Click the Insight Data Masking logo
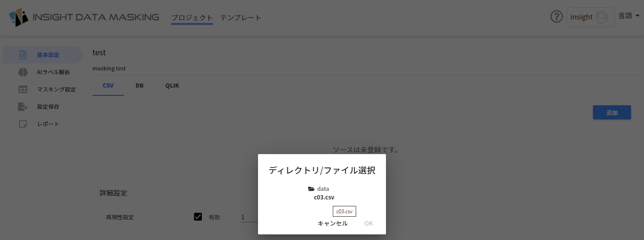644x240 pixels. pos(84,17)
